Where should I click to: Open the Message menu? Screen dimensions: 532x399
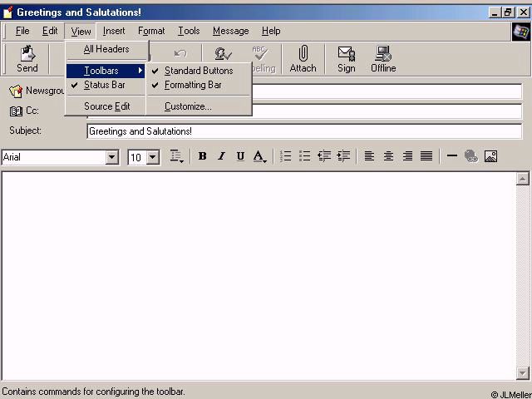231,32
